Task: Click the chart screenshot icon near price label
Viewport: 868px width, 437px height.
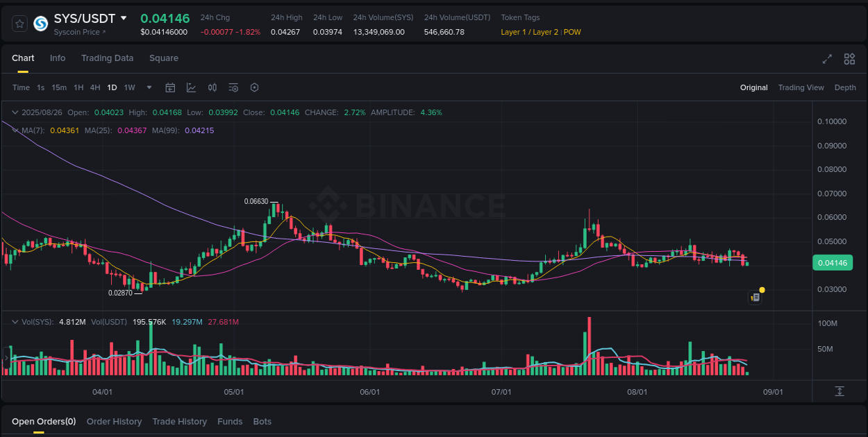Action: point(755,297)
